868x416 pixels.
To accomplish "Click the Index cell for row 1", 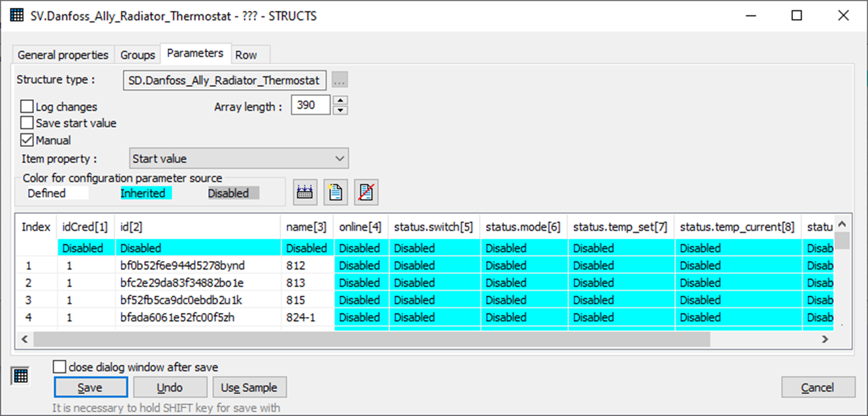I will (37, 265).
